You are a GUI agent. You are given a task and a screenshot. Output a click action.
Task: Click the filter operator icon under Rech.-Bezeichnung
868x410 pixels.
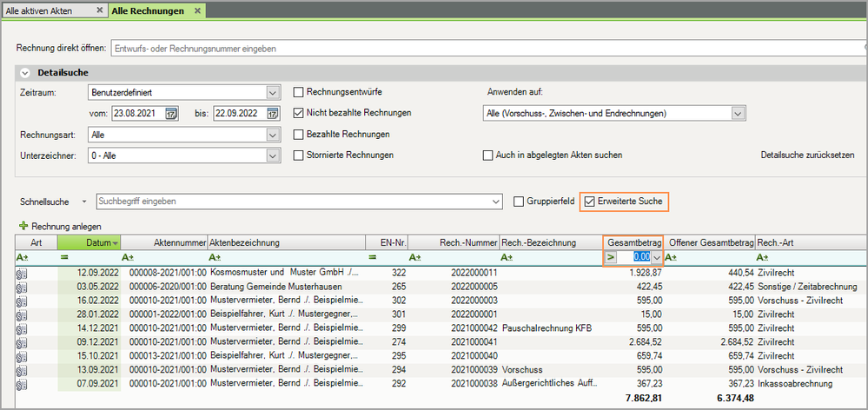tap(507, 257)
